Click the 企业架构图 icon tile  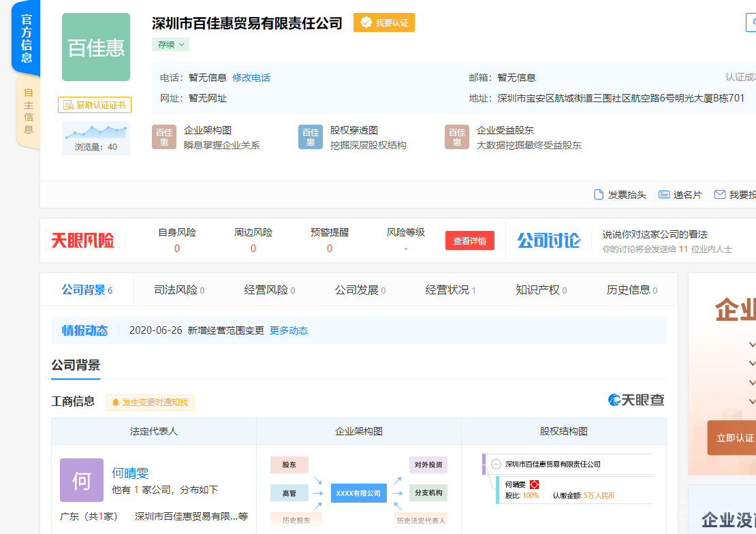(x=163, y=137)
